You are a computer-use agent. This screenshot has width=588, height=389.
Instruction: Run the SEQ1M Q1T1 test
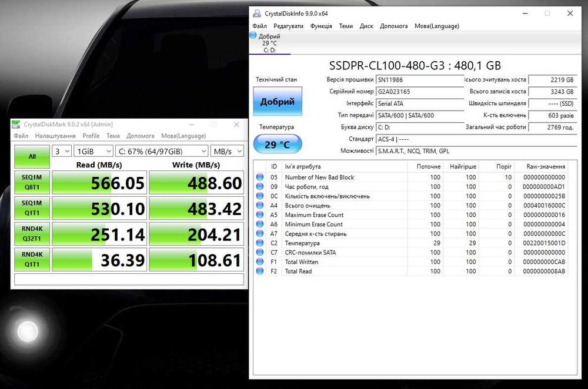(x=32, y=208)
